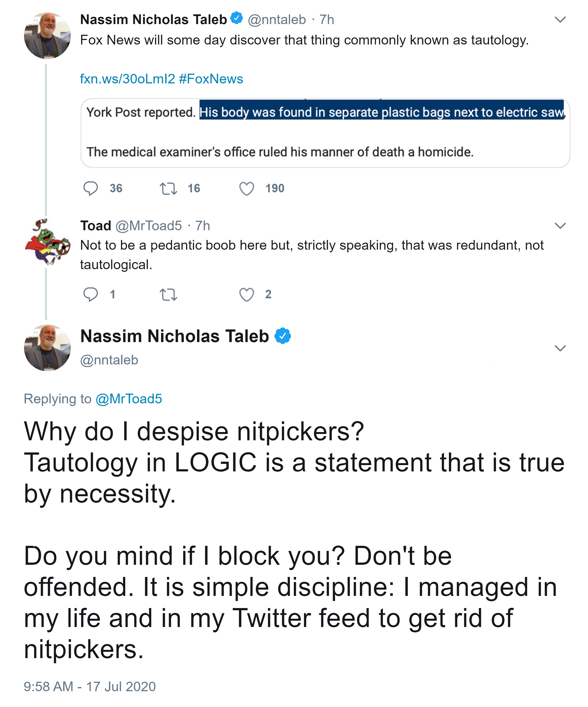The width and height of the screenshot is (588, 707).
Task: Expand the chevron menu on Taleb's first tweet
Action: tap(560, 19)
